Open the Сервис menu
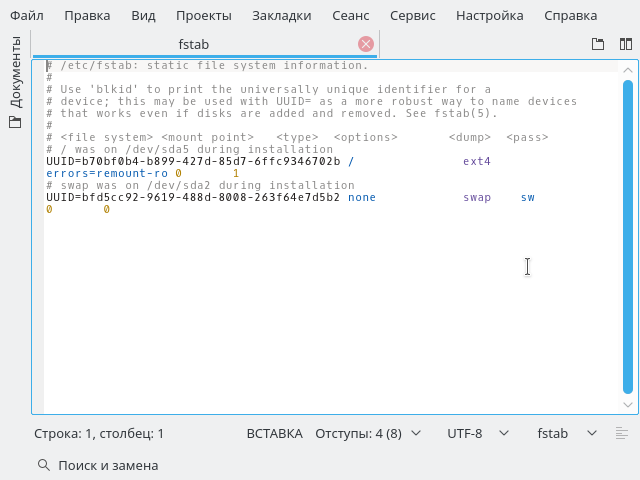The image size is (640, 480). (413, 16)
